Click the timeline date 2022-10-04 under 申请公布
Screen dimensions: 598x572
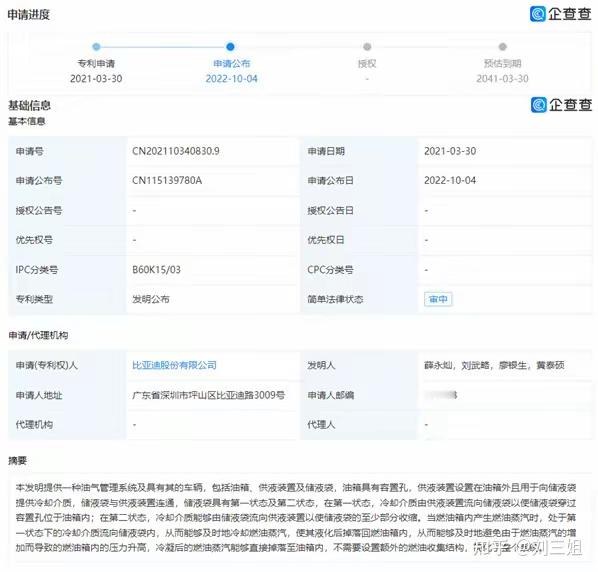[x=231, y=79]
